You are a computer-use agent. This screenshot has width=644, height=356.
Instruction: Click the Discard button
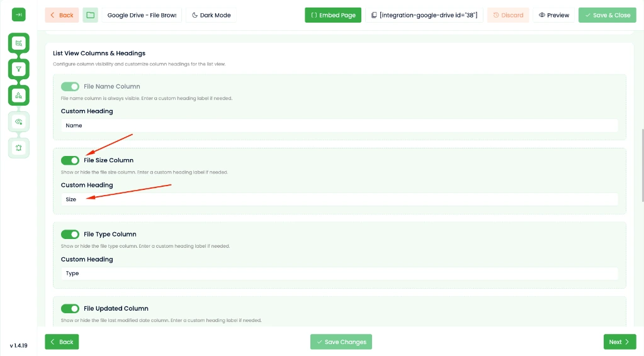(x=508, y=15)
